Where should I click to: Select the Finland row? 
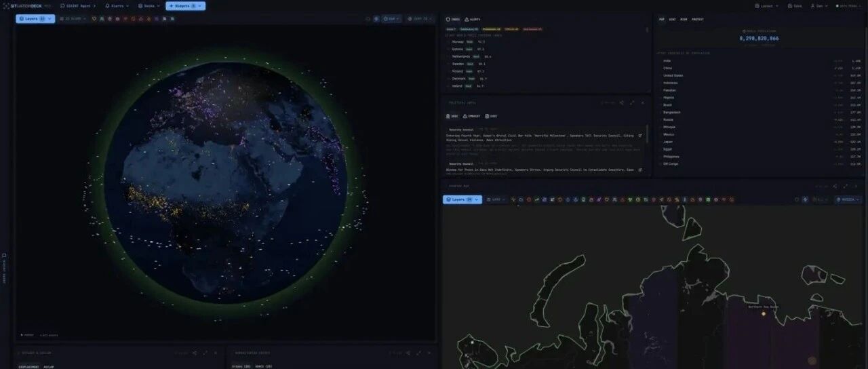pyautogui.click(x=546, y=71)
